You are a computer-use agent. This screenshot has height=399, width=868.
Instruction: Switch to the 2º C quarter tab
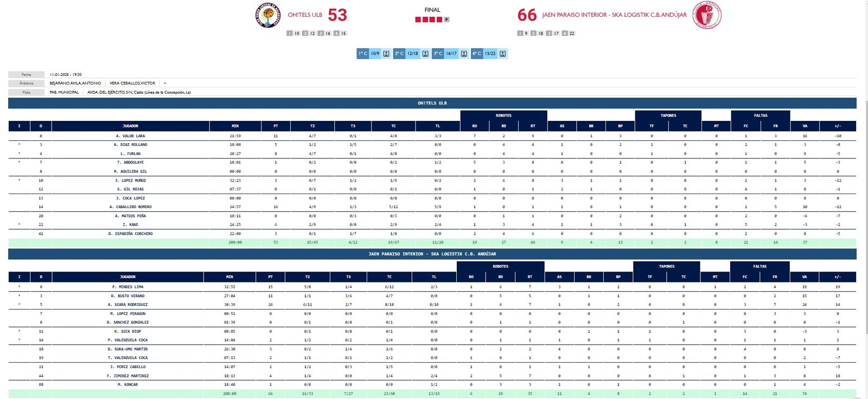pos(399,54)
